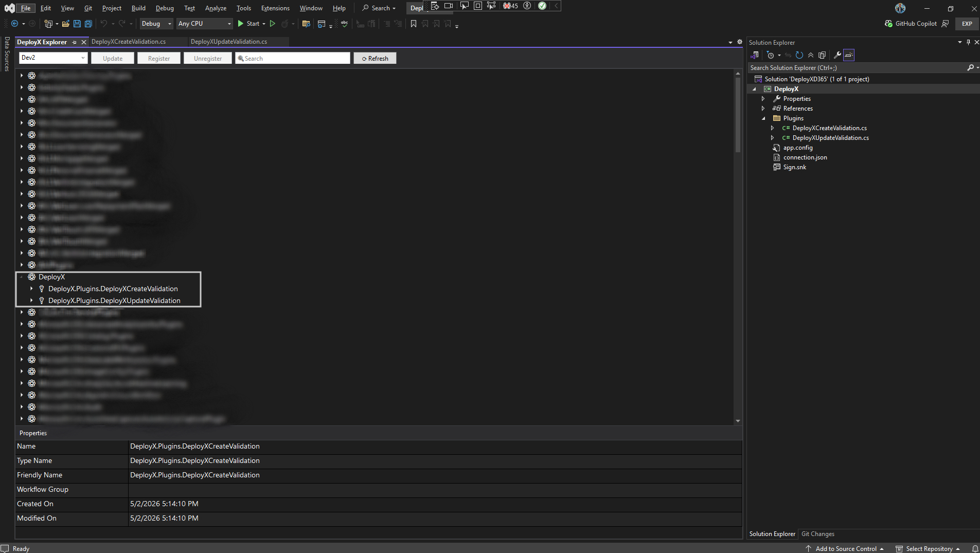Expand the References node in Solution Explorer

click(763, 109)
